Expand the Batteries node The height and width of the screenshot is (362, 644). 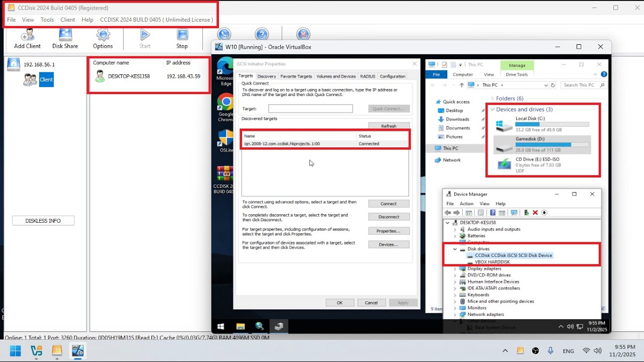(455, 236)
